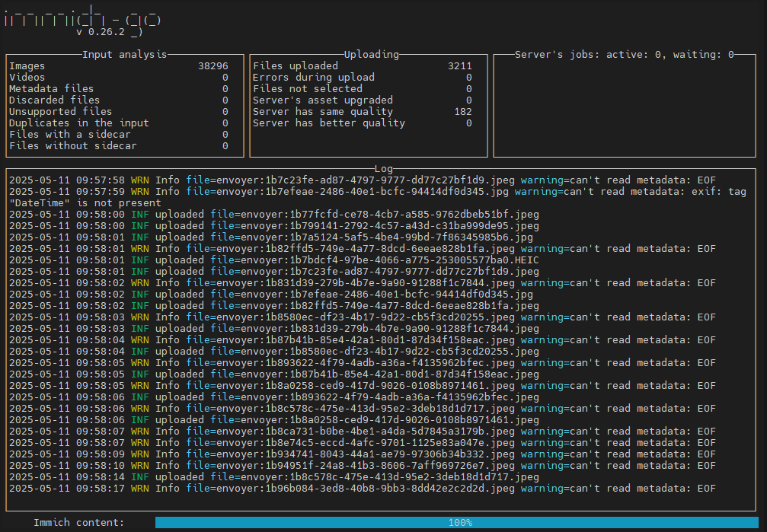The width and height of the screenshot is (767, 532).
Task: Click 'Duplicates in the input' row
Action: click(x=118, y=123)
